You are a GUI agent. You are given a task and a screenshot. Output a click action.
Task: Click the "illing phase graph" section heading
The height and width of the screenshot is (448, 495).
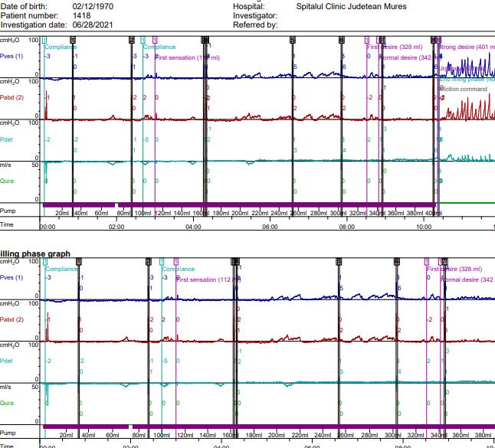pyautogui.click(x=35, y=253)
